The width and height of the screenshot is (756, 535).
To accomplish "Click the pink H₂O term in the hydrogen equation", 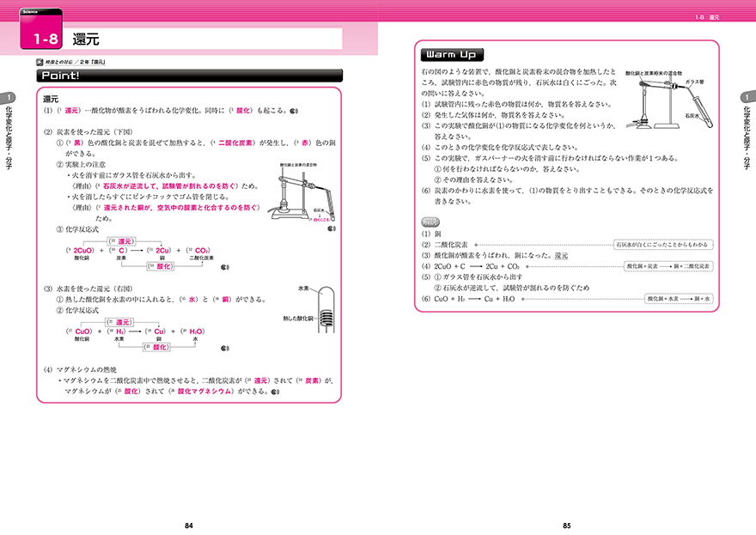I will [196, 331].
